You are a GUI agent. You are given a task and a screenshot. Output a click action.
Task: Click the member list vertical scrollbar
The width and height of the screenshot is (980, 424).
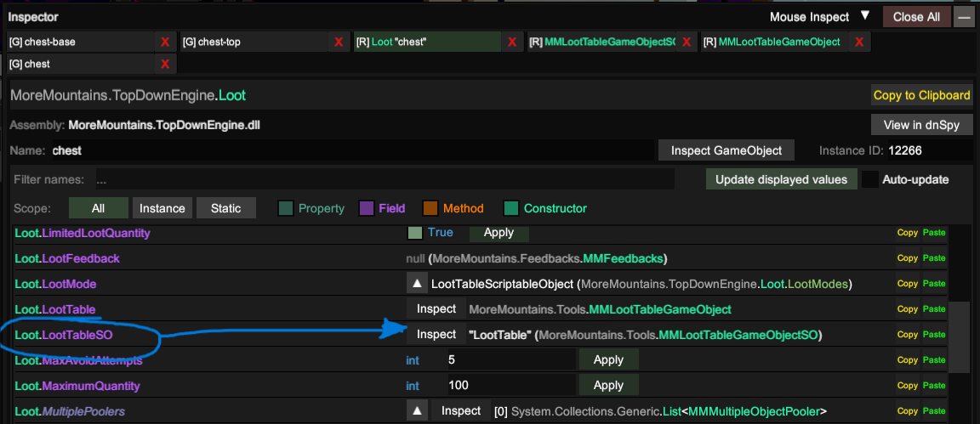(959, 337)
